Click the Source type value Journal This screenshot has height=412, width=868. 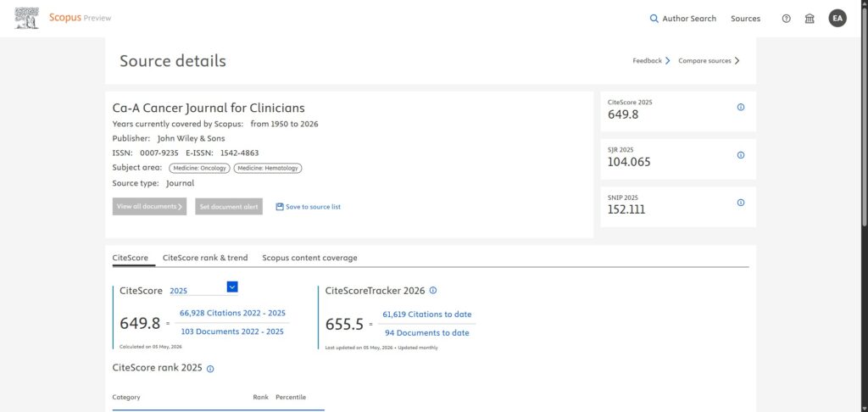coord(181,183)
